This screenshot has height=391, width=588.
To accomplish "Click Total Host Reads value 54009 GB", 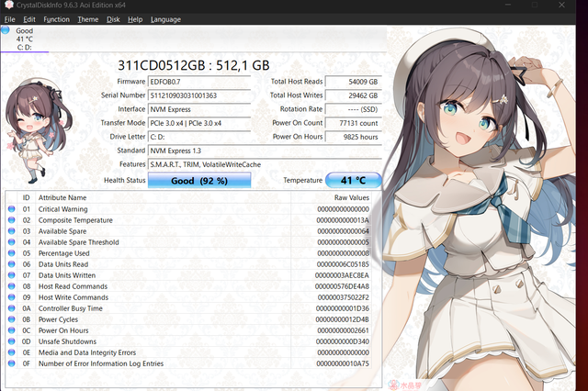I will point(353,82).
